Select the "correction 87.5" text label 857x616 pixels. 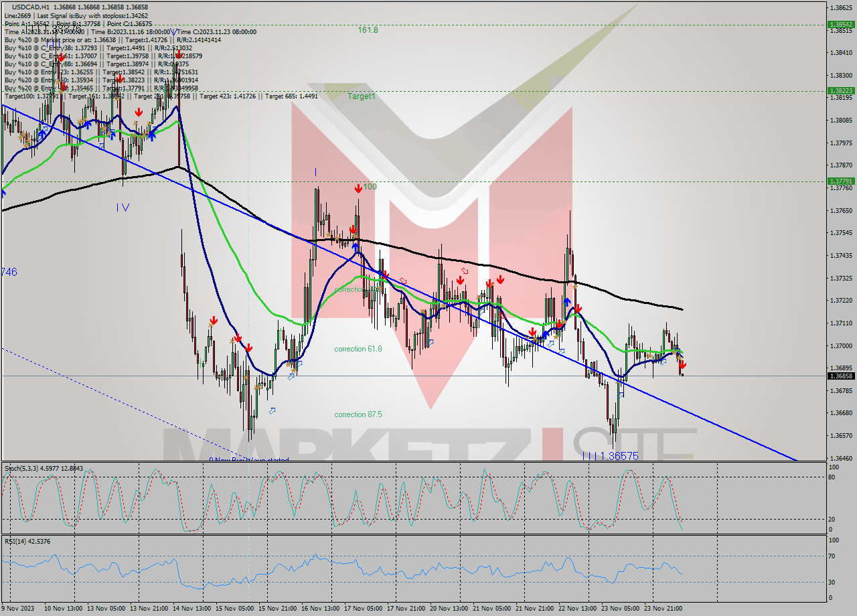pyautogui.click(x=357, y=414)
